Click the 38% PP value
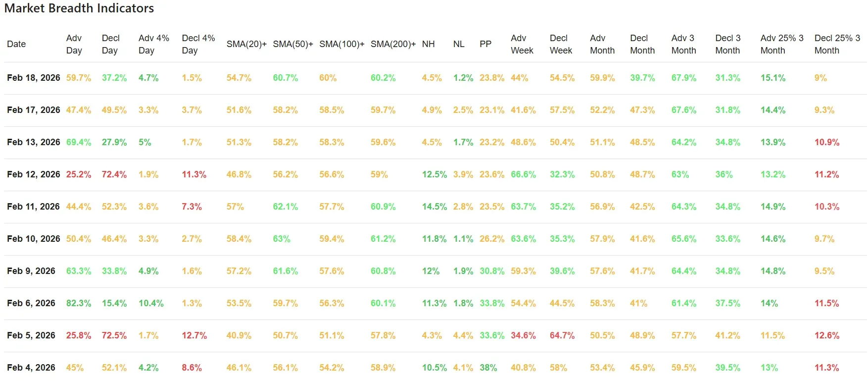 coord(488,368)
